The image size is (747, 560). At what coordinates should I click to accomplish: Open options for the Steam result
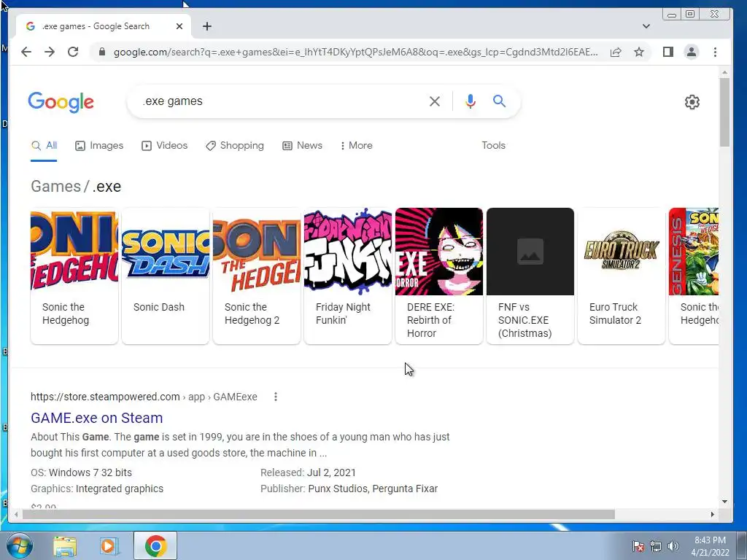click(275, 397)
